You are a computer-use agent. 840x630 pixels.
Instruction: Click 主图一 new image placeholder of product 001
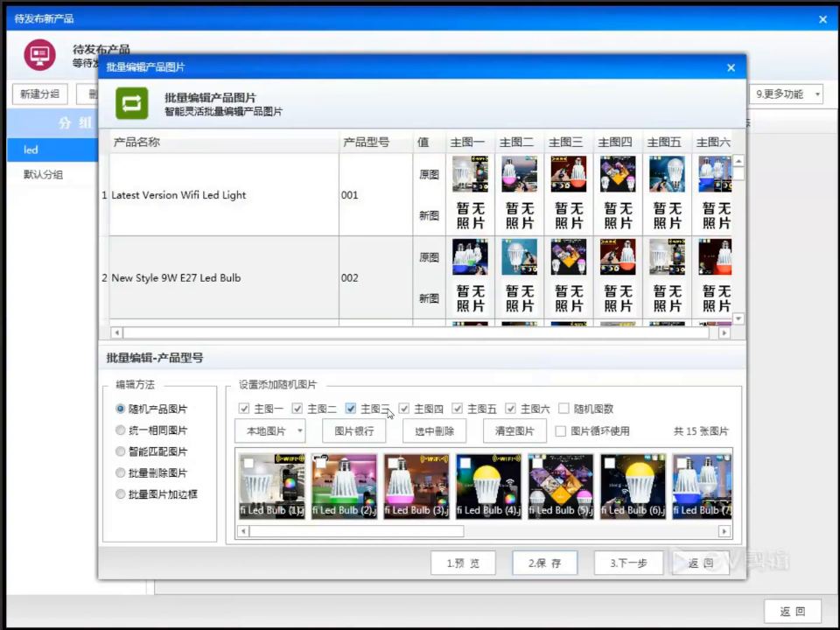(471, 215)
